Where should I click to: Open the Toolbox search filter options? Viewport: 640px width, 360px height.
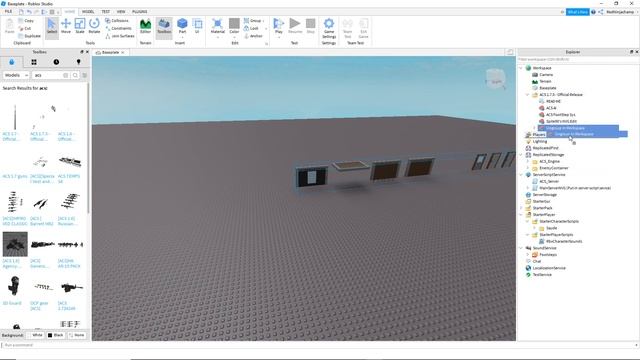pos(85,75)
